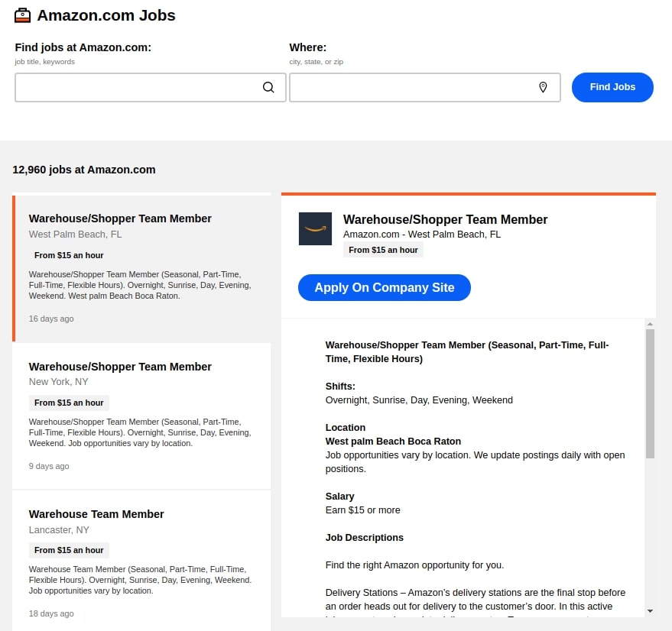This screenshot has height=631, width=672.
Task: Click the New York job card description text
Action: coord(140,432)
